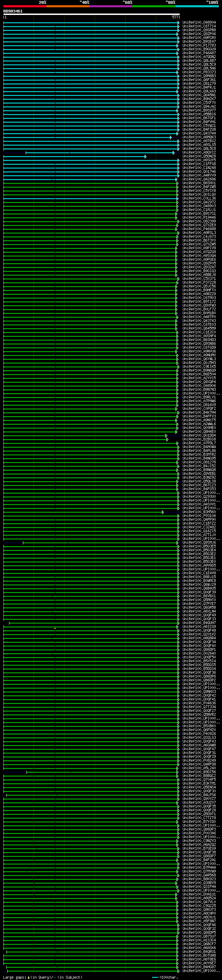Select subject label UniRef100_B2BGS8

[199, 439]
